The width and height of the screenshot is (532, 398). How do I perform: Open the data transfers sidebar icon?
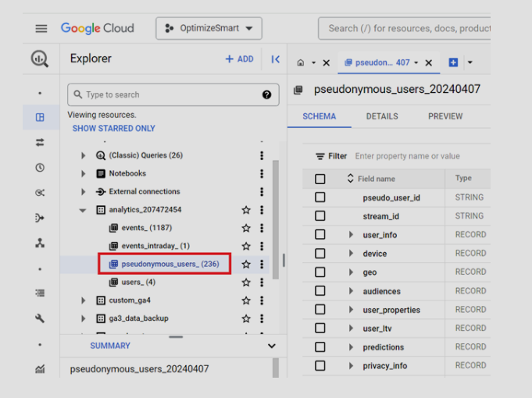point(40,142)
